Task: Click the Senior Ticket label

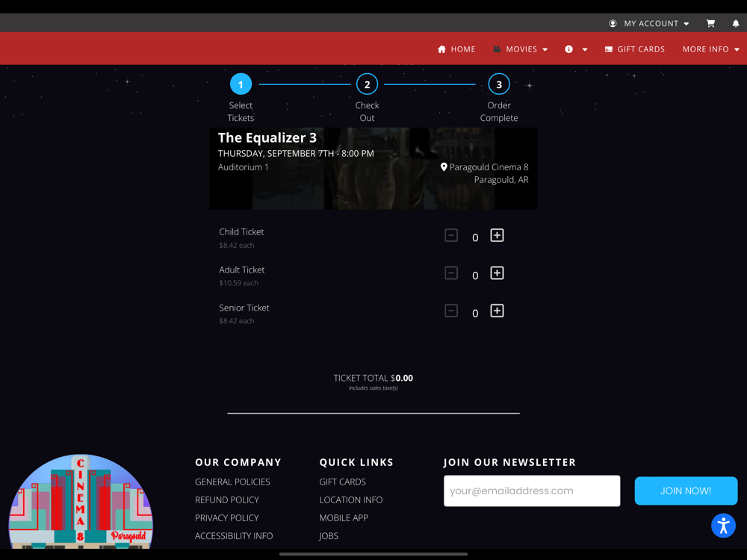Action: (x=244, y=308)
